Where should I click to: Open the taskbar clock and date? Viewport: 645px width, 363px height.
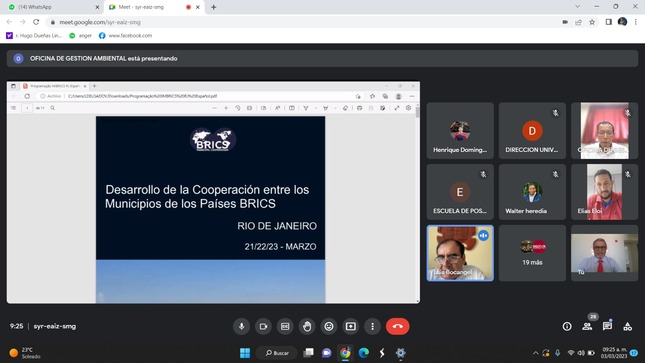tap(615, 353)
